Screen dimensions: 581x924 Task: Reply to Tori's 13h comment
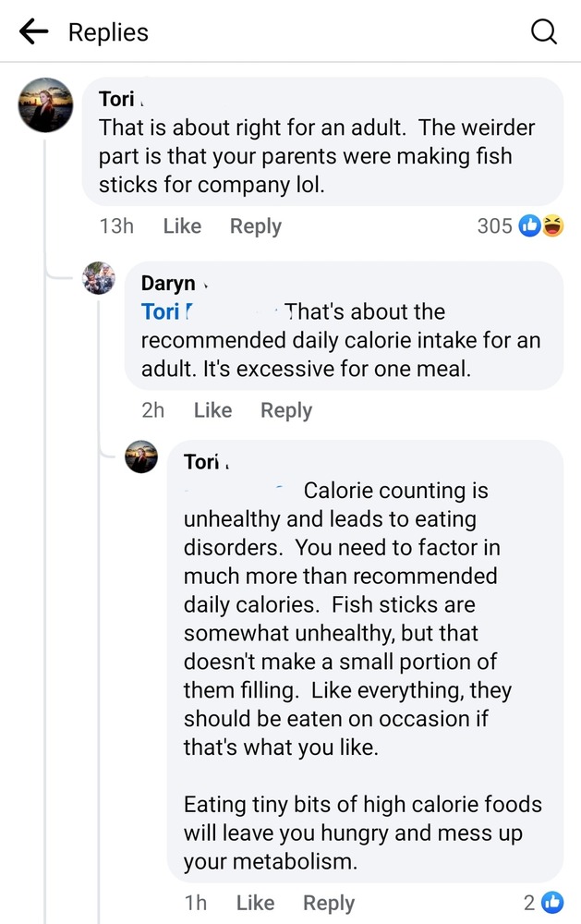tap(255, 226)
